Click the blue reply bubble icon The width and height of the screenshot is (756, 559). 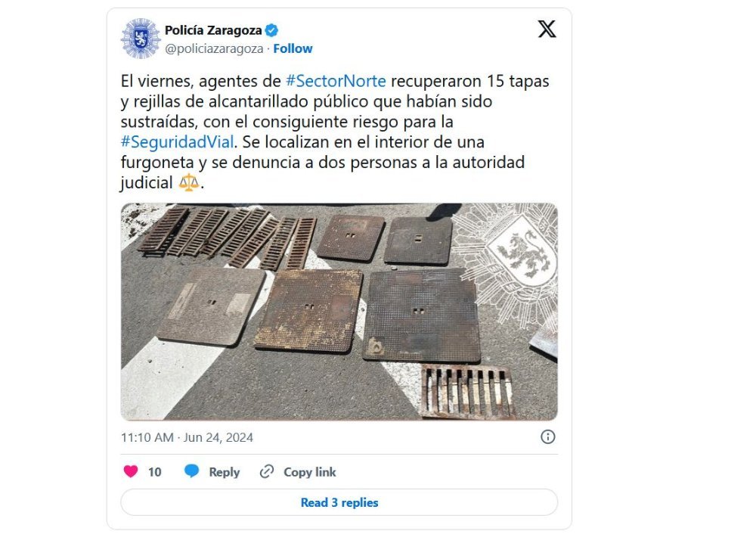(191, 471)
